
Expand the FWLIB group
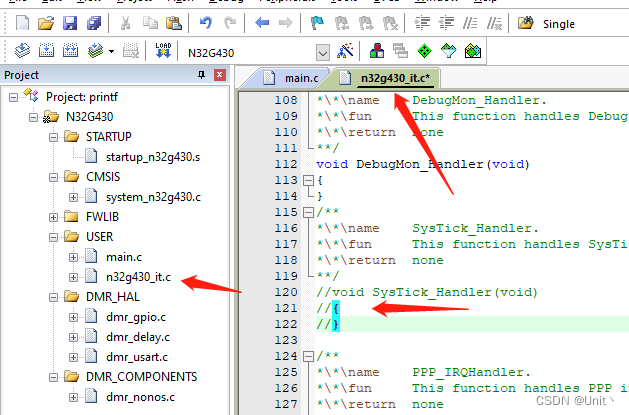coord(53,217)
